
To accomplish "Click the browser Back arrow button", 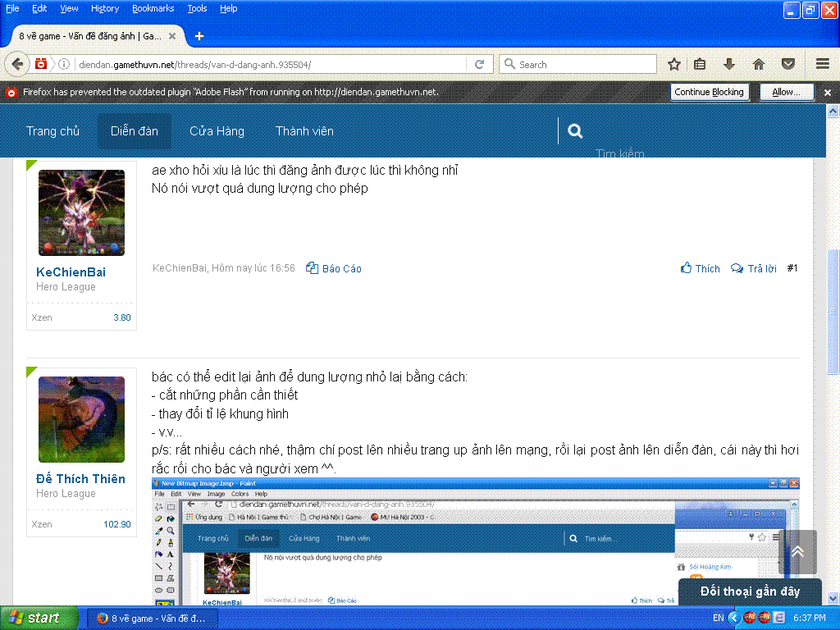I will coord(17,64).
